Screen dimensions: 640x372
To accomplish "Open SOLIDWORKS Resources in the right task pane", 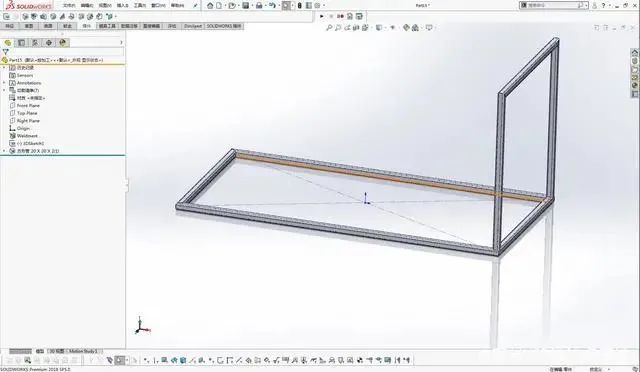I will 635,53.
